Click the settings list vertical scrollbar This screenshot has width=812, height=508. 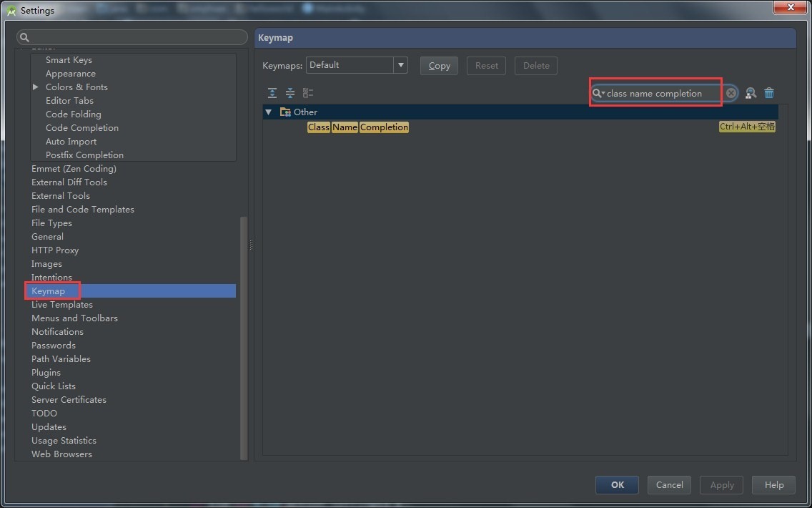pyautogui.click(x=244, y=336)
